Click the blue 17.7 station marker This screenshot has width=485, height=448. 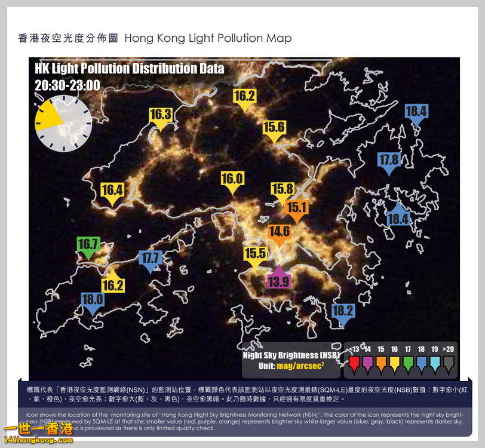point(151,260)
